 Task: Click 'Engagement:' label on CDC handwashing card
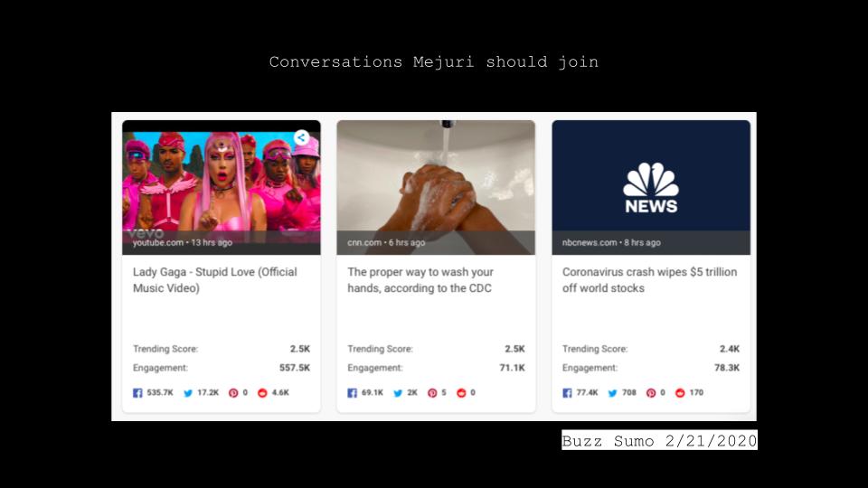tap(374, 368)
